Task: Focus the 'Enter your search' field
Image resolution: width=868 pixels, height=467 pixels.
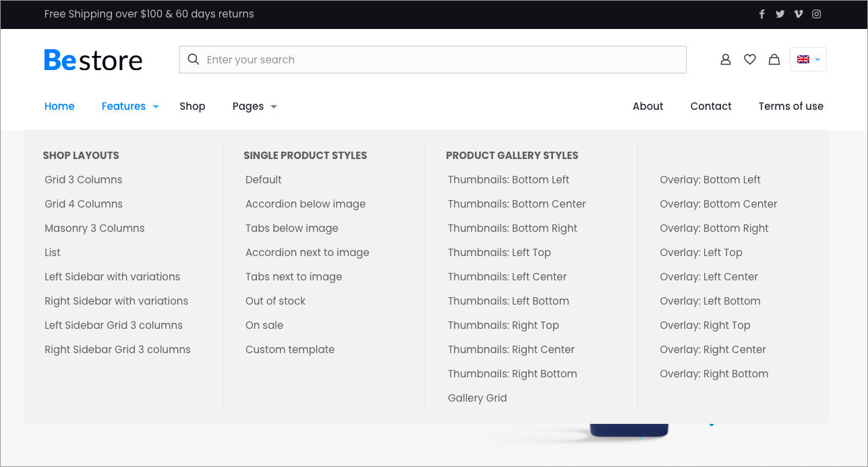Action: click(433, 59)
